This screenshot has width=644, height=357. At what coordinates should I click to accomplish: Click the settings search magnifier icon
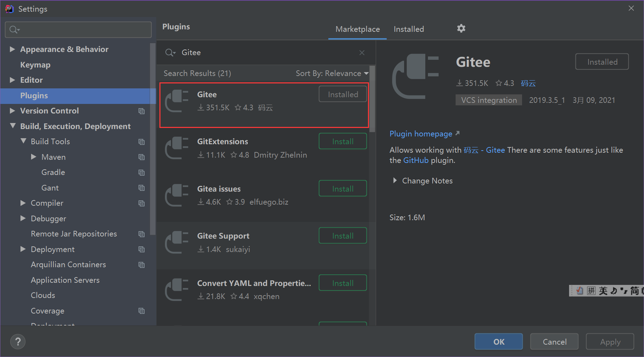coord(14,30)
